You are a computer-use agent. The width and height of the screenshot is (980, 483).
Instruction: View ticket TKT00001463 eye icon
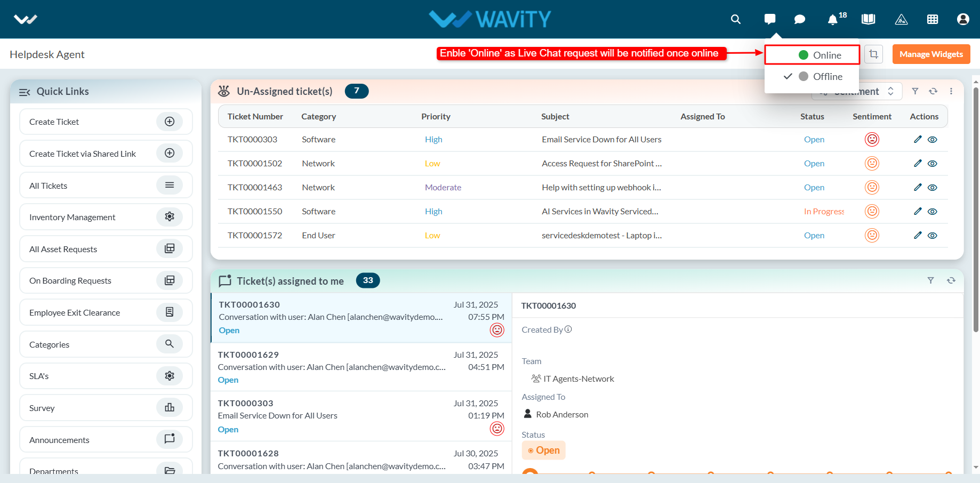tap(933, 188)
